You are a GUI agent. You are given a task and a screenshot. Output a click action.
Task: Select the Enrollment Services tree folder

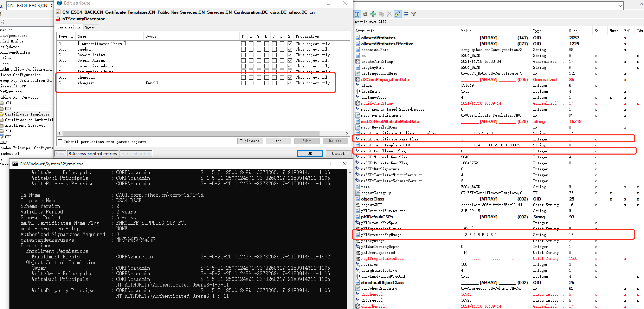pyautogui.click(x=25, y=126)
